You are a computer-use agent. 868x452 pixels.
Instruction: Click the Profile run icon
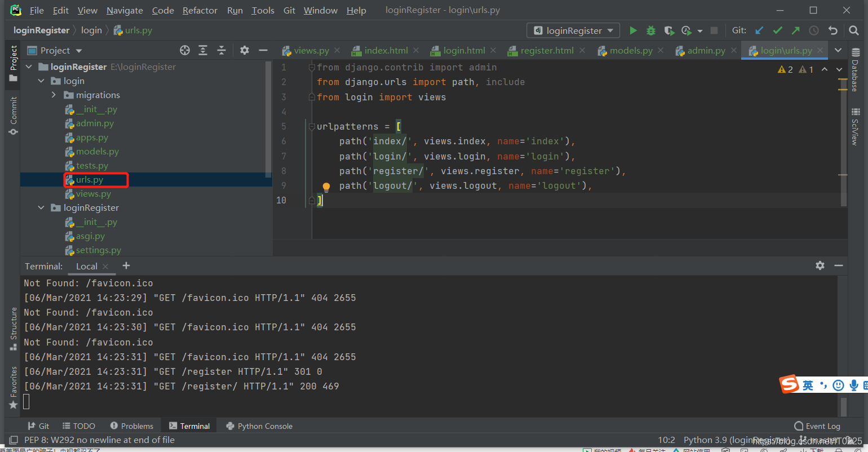tap(686, 30)
